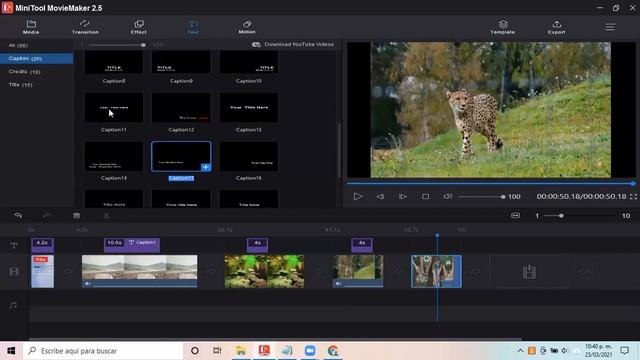Click transition slot after landscape clip

click(x=211, y=271)
